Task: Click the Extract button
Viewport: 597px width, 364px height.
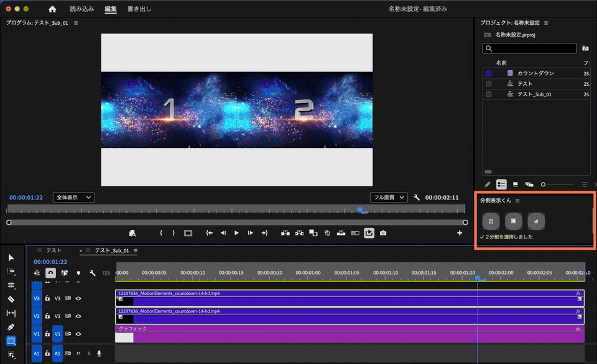Action: pyautogui.click(x=299, y=233)
